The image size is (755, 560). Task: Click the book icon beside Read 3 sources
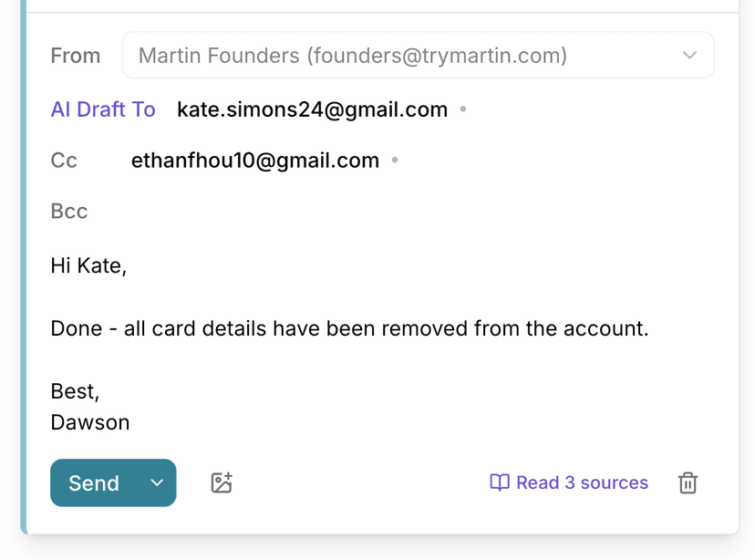click(500, 482)
